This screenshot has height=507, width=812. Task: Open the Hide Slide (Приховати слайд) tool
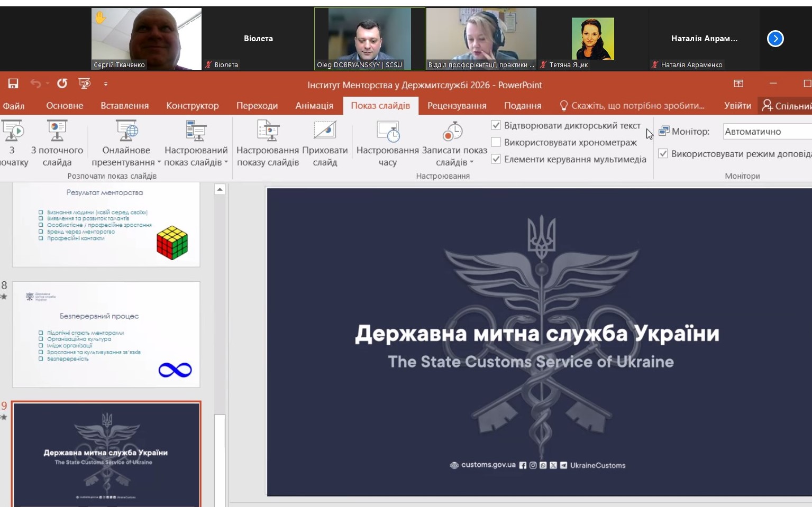[325, 131]
